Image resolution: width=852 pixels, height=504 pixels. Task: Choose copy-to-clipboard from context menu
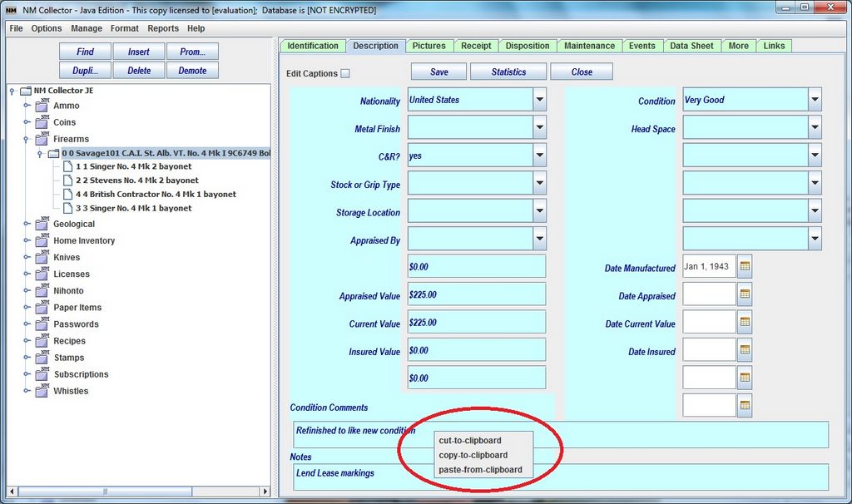tap(473, 455)
